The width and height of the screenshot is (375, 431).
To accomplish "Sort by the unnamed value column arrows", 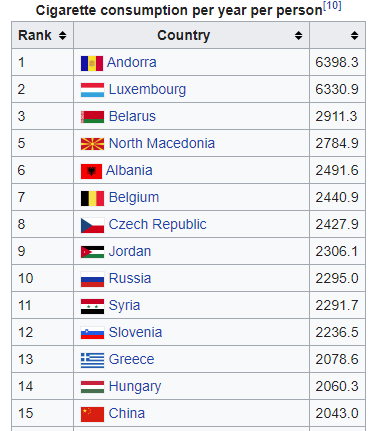I will coord(354,35).
